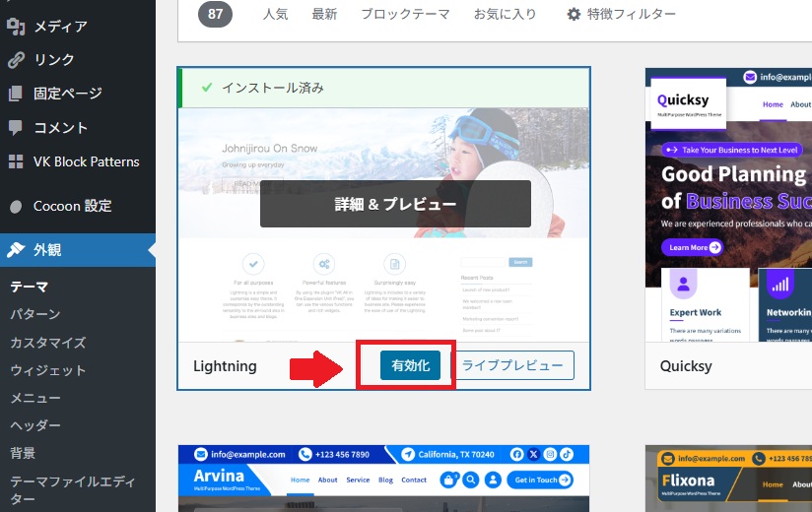Image resolution: width=812 pixels, height=512 pixels.
Task: Open the ウィジェット submenu item
Action: click(x=47, y=370)
